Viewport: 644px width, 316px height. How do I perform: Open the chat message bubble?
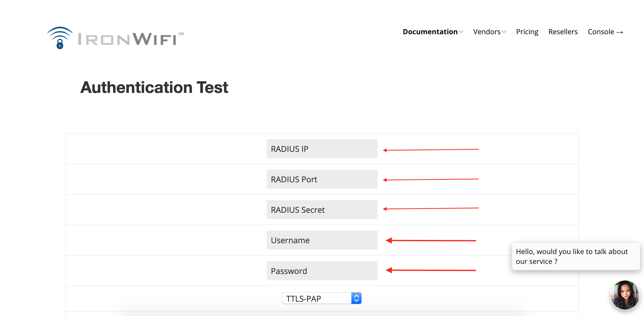click(576, 256)
